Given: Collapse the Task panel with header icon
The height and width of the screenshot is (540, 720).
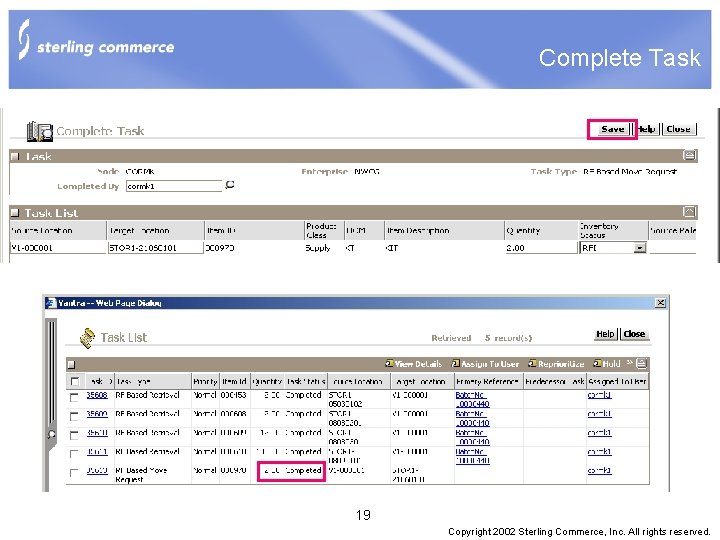Looking at the screenshot, I should coord(689,155).
